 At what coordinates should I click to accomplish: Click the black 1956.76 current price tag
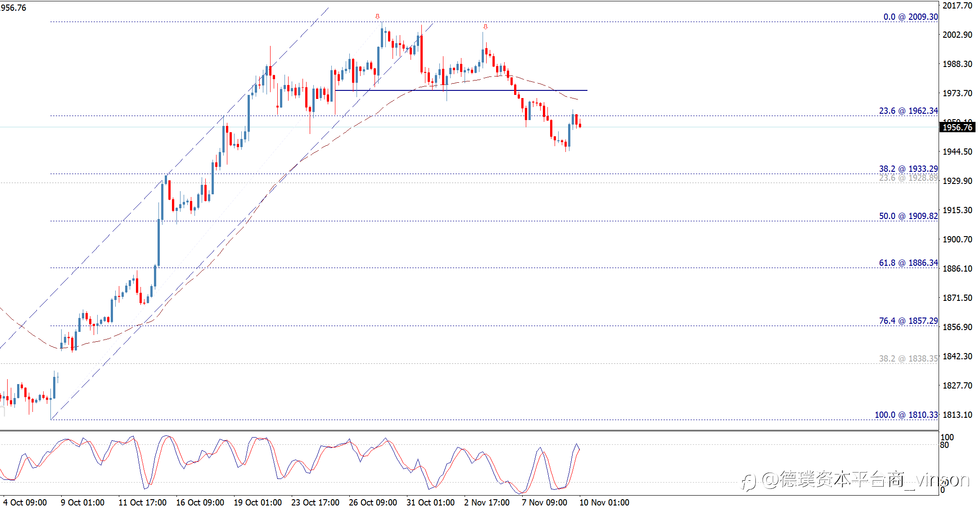957,127
